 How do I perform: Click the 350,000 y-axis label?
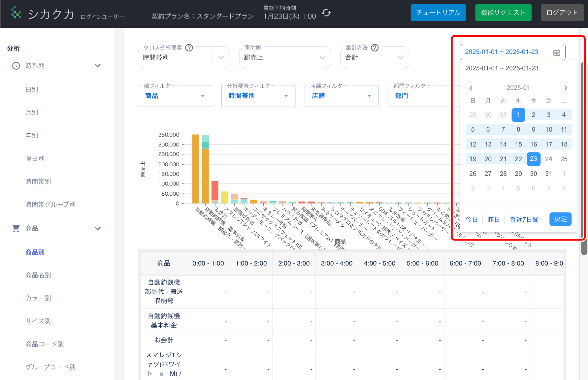(169, 135)
